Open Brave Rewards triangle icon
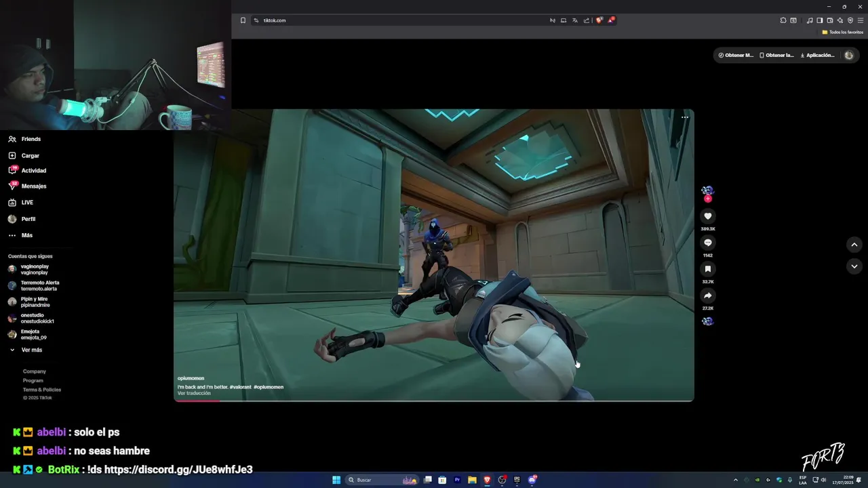Screen dimensions: 868x488 (x=611, y=20)
